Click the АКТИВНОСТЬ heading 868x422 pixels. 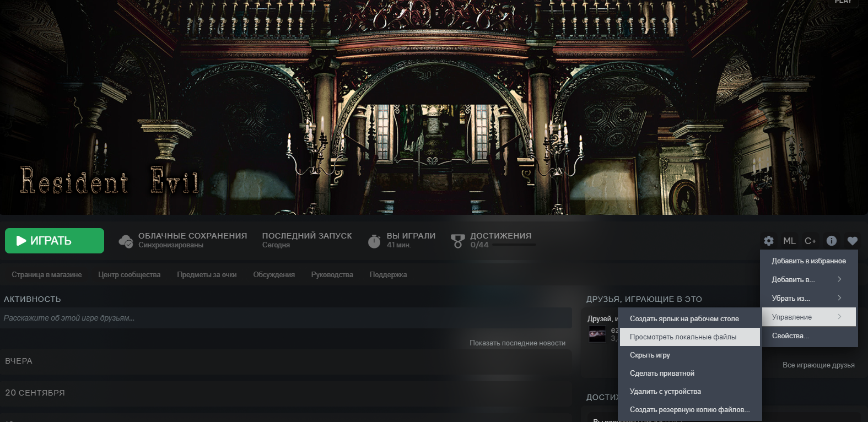(33, 299)
